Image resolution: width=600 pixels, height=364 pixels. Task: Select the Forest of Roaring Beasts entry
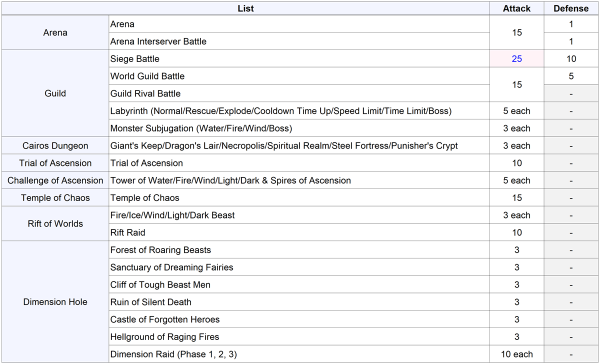pos(160,250)
